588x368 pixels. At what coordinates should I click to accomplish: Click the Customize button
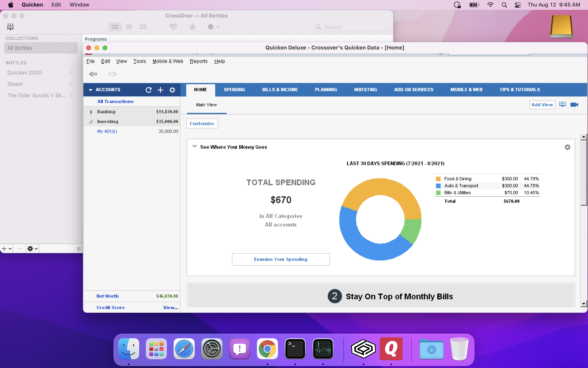point(202,123)
